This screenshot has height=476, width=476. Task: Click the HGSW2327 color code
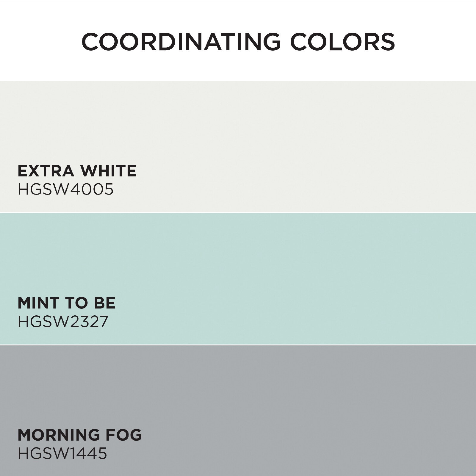pyautogui.click(x=63, y=322)
